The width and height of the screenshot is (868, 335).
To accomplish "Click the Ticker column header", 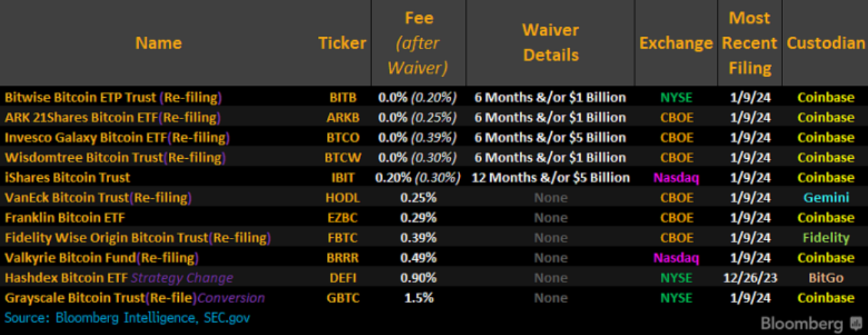I will coord(342,43).
